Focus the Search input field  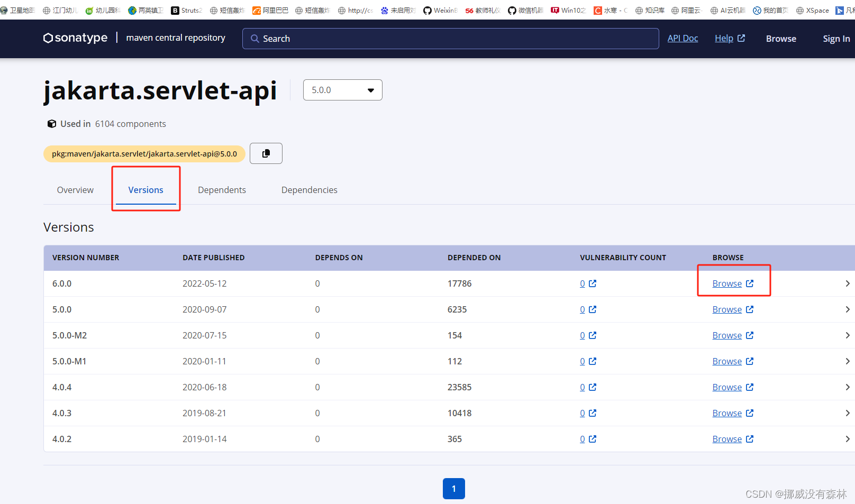pyautogui.click(x=451, y=39)
